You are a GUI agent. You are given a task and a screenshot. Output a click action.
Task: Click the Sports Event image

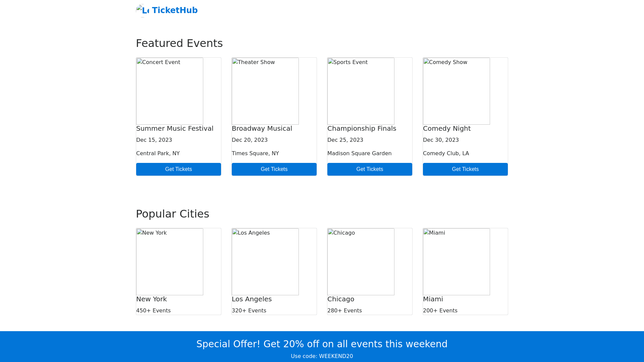(361, 91)
